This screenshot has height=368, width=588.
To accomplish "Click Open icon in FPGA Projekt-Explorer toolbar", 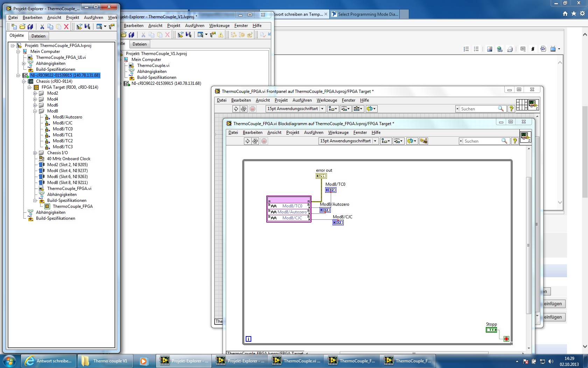I will pos(22,26).
